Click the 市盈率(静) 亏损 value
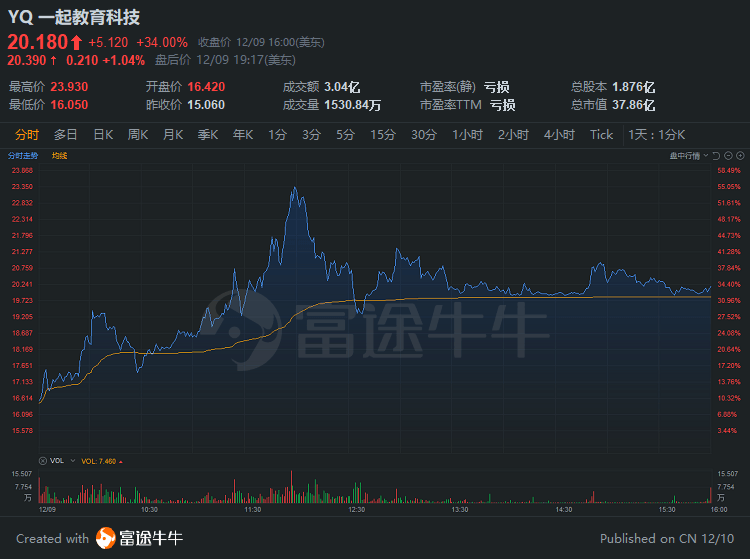750x559 pixels. click(x=496, y=87)
